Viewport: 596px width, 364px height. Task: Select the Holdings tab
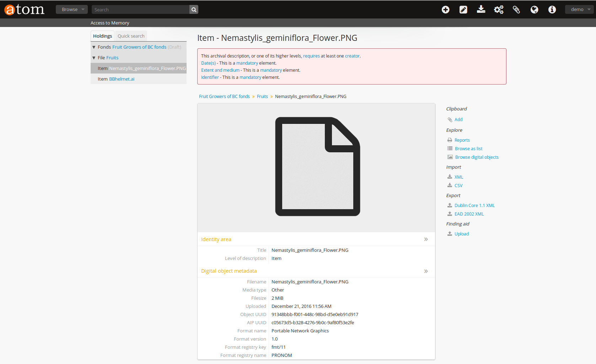click(102, 36)
